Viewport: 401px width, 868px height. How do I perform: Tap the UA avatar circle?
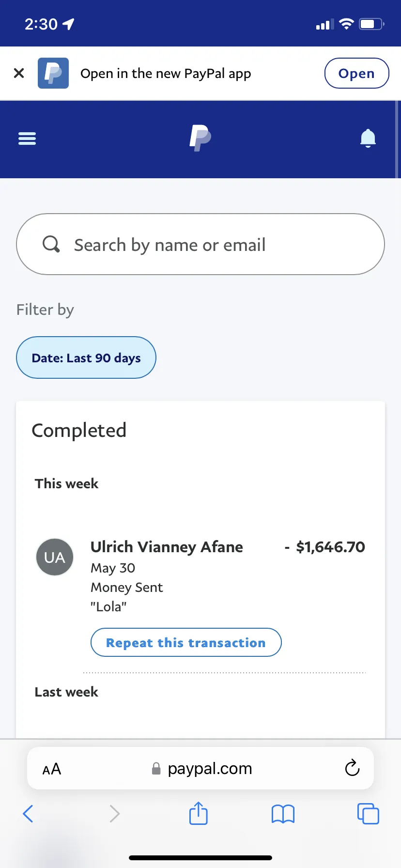[55, 557]
